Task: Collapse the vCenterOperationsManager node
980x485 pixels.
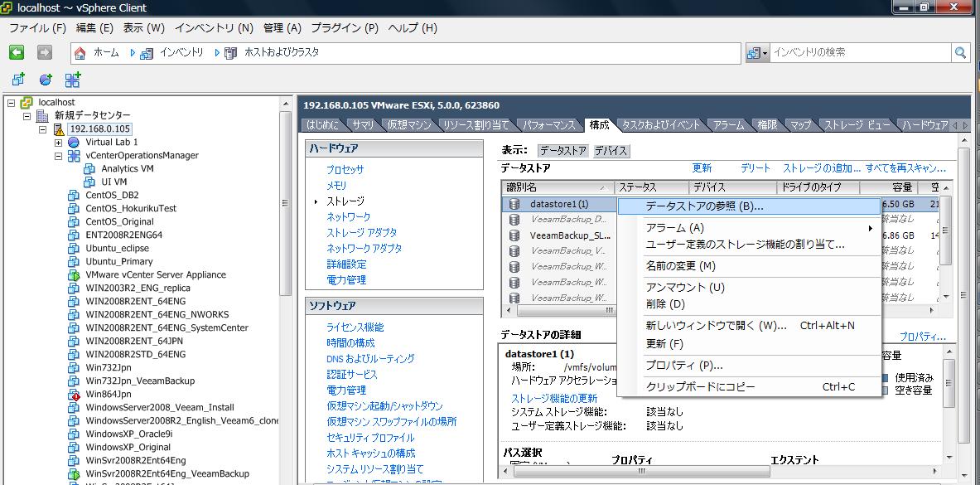Action: point(58,156)
